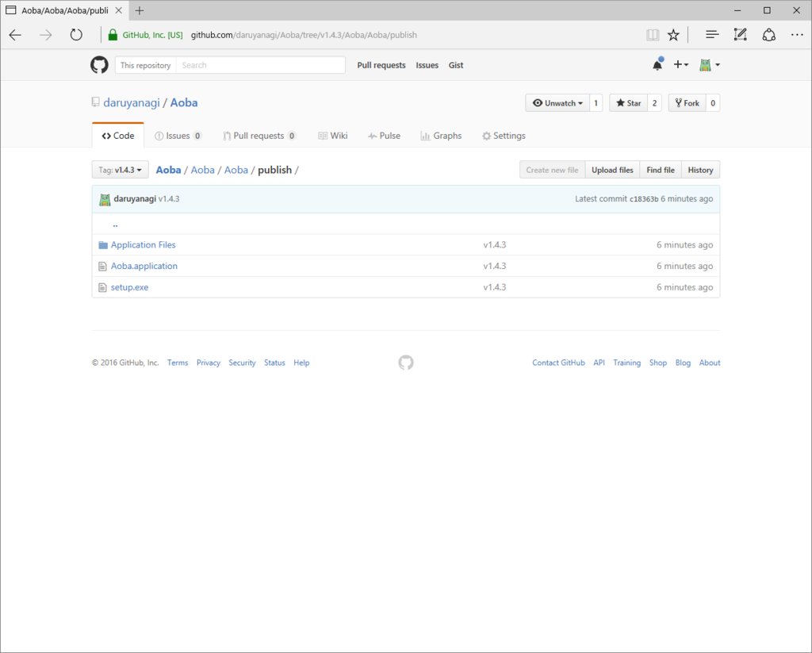Viewport: 812px width, 653px height.
Task: Click the footer GitHub logo
Action: point(406,363)
